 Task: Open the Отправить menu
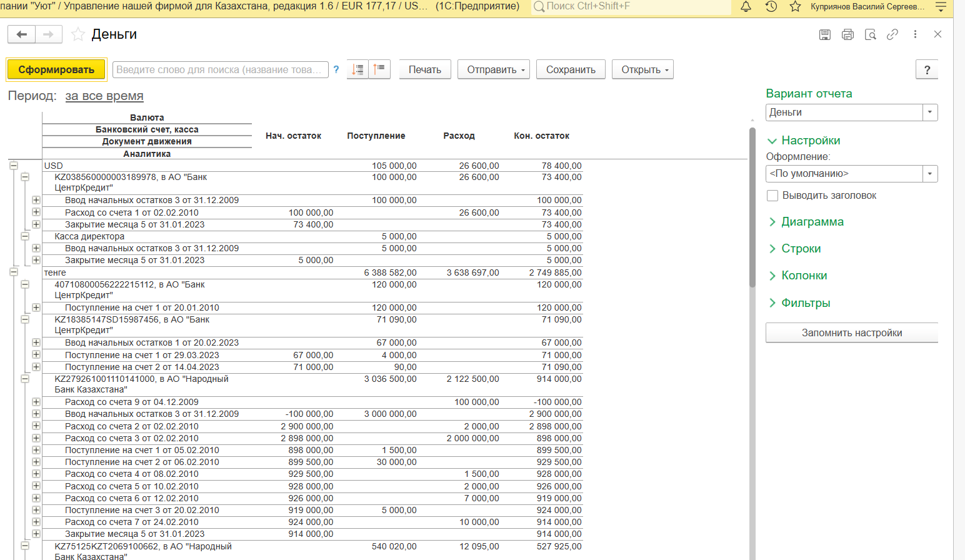tap(493, 69)
